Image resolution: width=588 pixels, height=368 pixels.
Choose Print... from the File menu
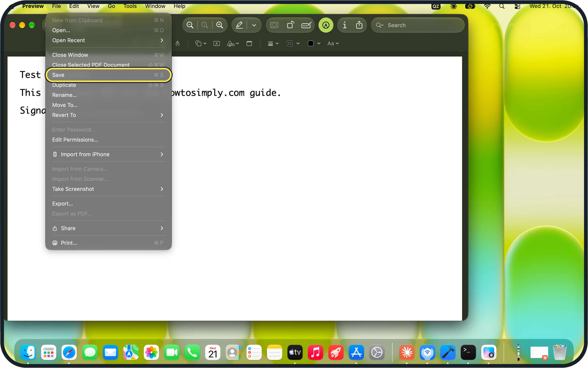[109, 243]
